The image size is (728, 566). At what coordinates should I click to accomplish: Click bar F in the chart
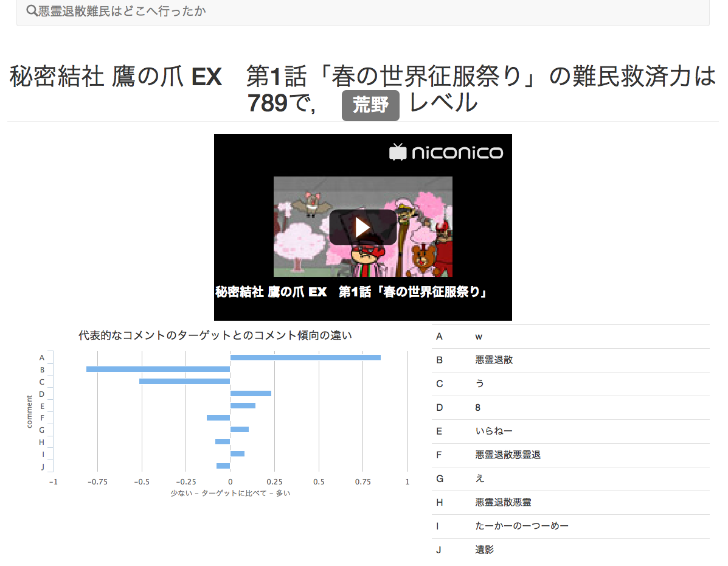point(218,418)
